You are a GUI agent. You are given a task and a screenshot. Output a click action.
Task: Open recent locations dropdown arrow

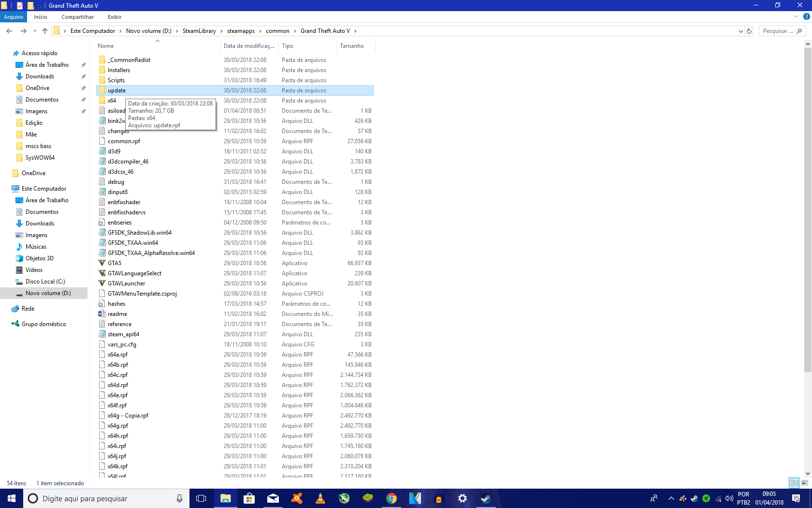35,31
